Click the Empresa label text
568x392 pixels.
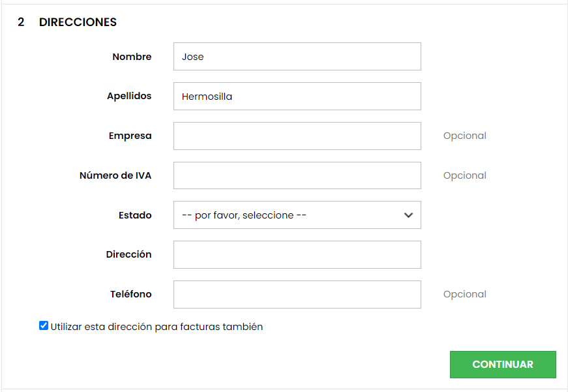point(130,136)
